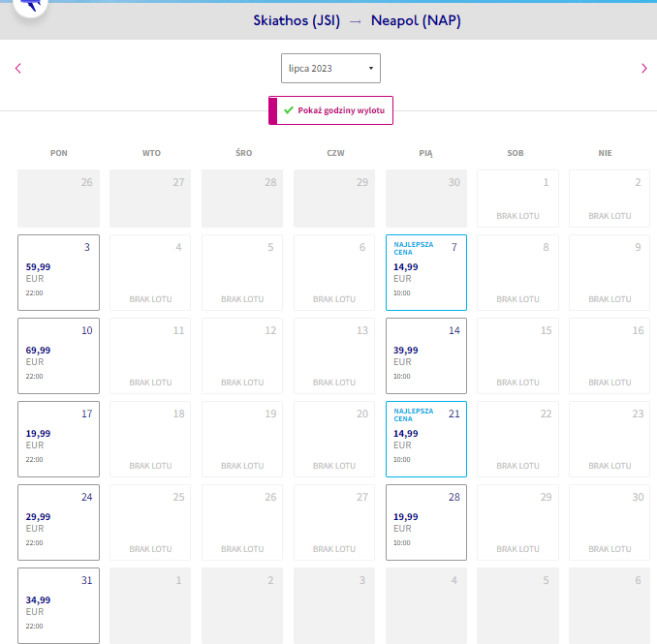Image resolution: width=657 pixels, height=644 pixels.
Task: Click the ŚRO weekday header
Action: point(243,153)
